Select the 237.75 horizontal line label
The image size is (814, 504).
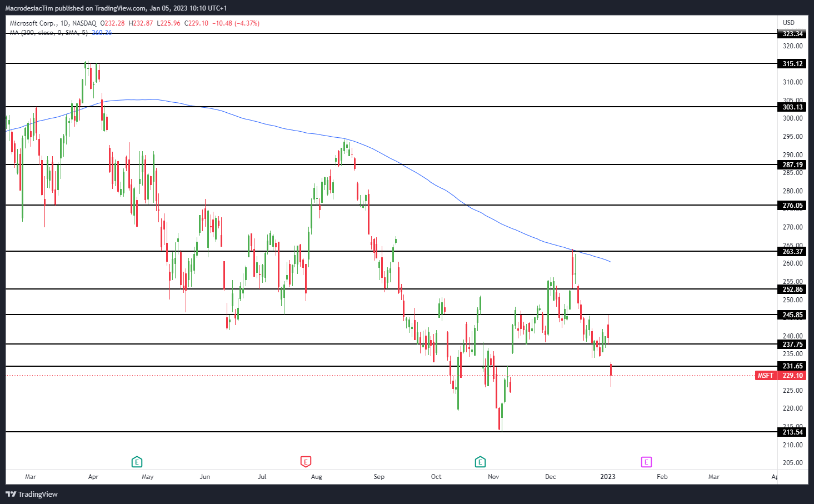point(792,345)
